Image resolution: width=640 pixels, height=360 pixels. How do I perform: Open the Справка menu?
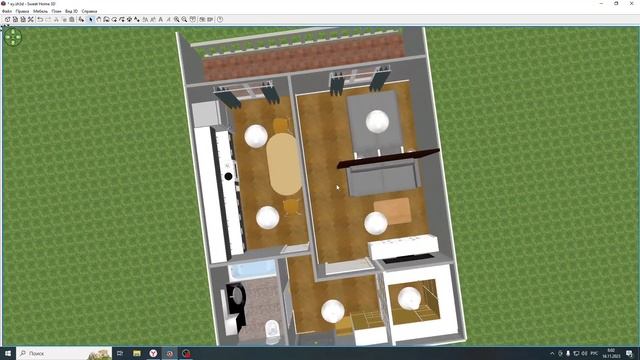[89, 11]
